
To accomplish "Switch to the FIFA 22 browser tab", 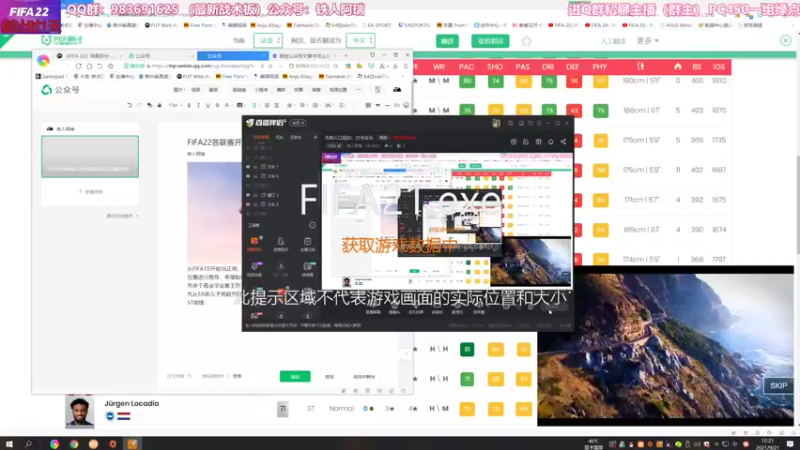I will 89,56.
